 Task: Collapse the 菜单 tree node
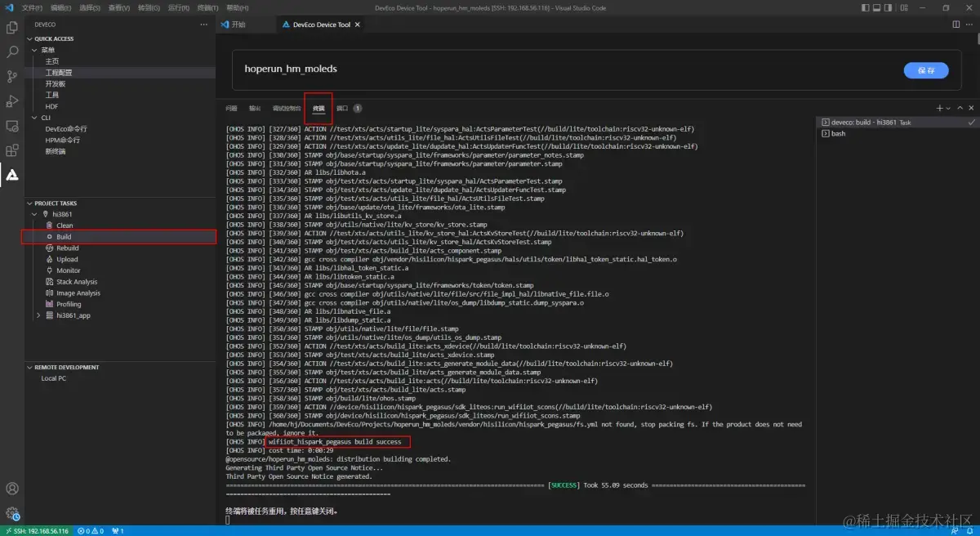tap(36, 50)
